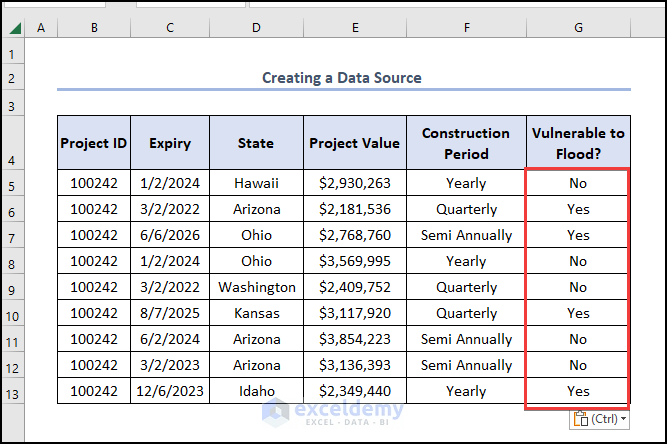
Task: Select the cell showing Idaho
Action: [256, 391]
